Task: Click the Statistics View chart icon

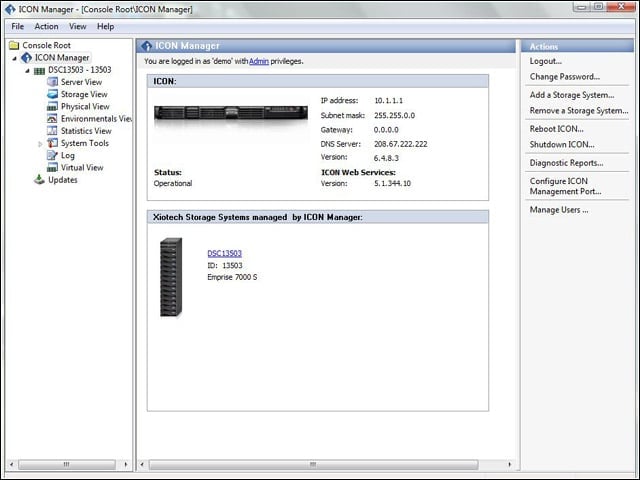Action: [x=52, y=131]
